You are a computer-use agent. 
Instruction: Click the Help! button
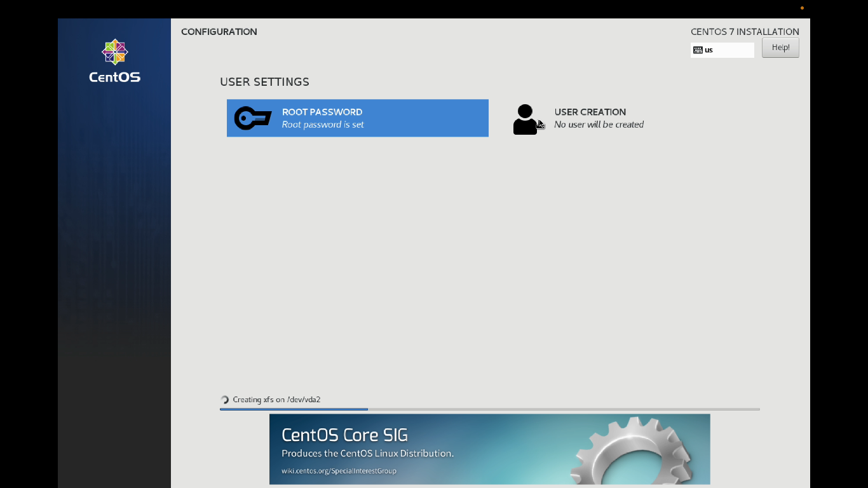pyautogui.click(x=780, y=48)
